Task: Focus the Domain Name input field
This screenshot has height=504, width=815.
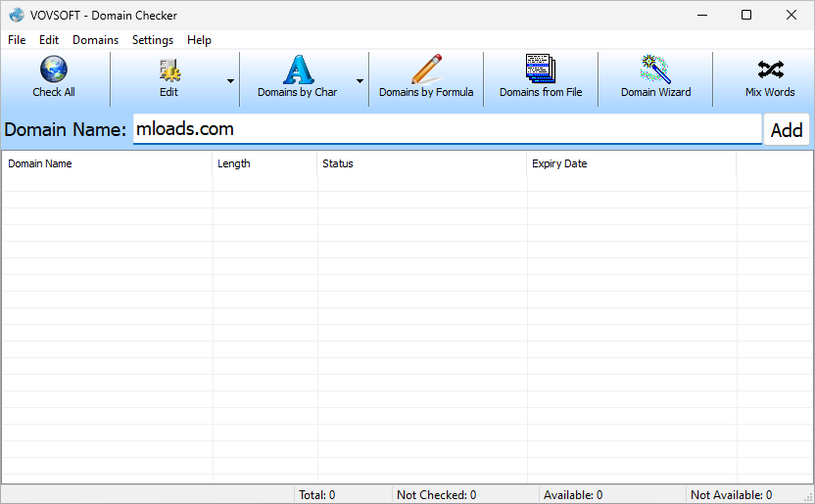Action: [448, 129]
